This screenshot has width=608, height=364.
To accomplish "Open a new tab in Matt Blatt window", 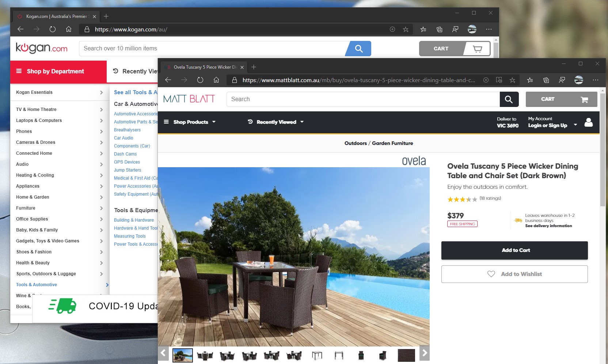I will pos(254,67).
